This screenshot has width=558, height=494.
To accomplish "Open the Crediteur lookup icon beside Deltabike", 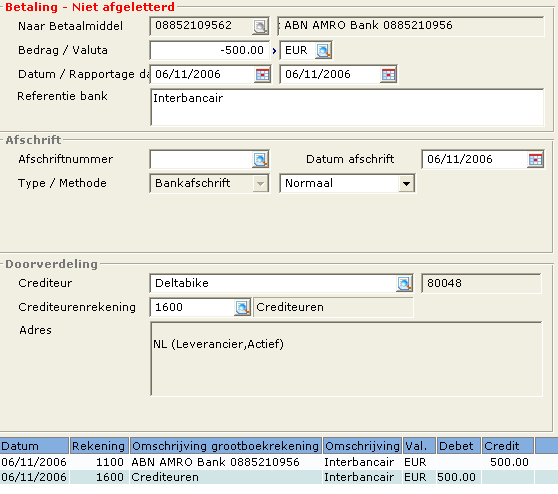I will [x=404, y=284].
